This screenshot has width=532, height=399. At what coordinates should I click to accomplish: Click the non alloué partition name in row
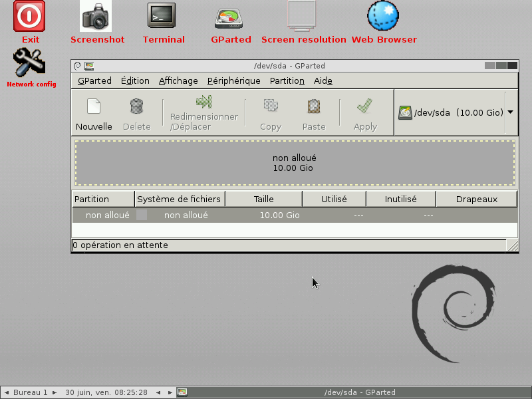tap(108, 215)
